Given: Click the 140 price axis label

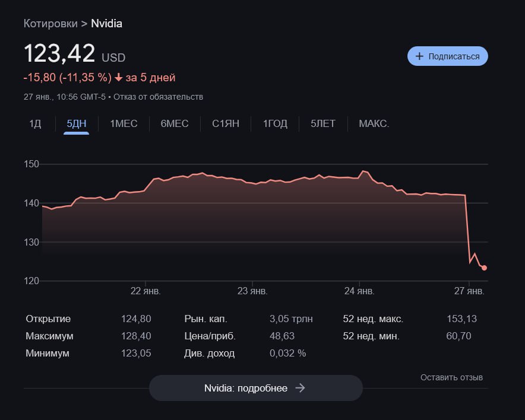Looking at the screenshot, I should pos(31,203).
